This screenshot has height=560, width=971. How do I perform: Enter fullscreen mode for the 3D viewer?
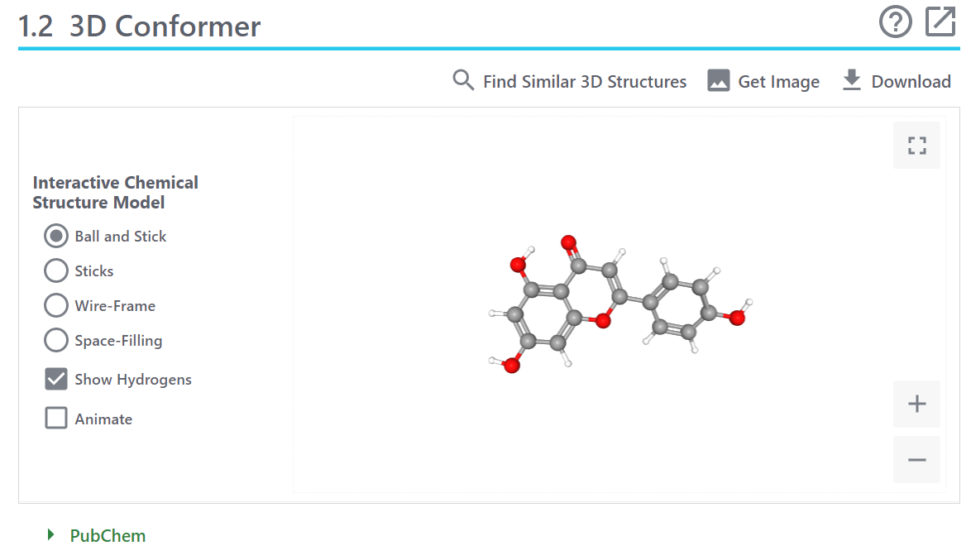916,145
